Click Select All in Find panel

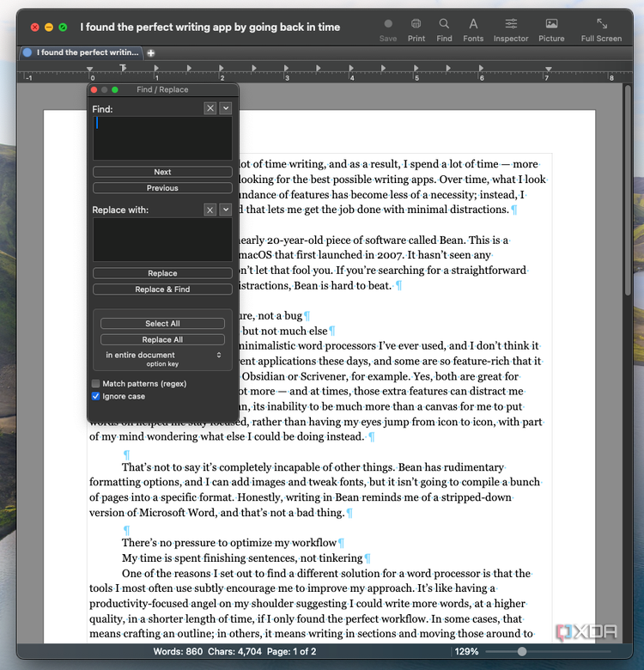(162, 324)
